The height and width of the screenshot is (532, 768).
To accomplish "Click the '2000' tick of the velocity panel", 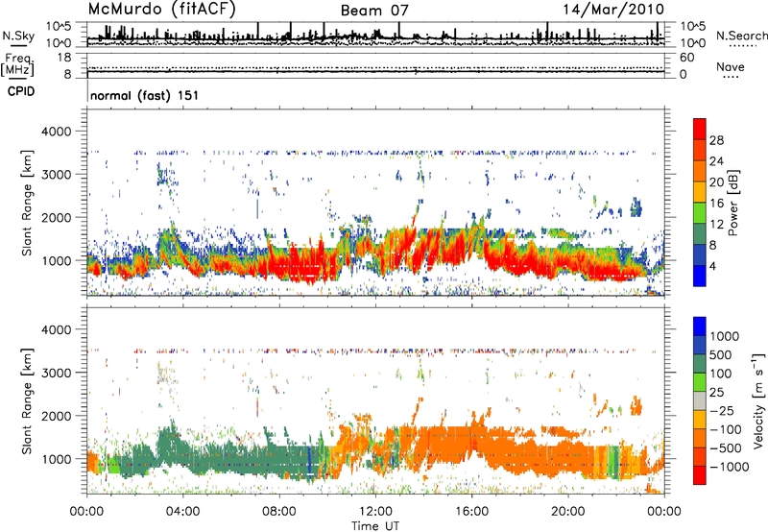I will [x=57, y=416].
